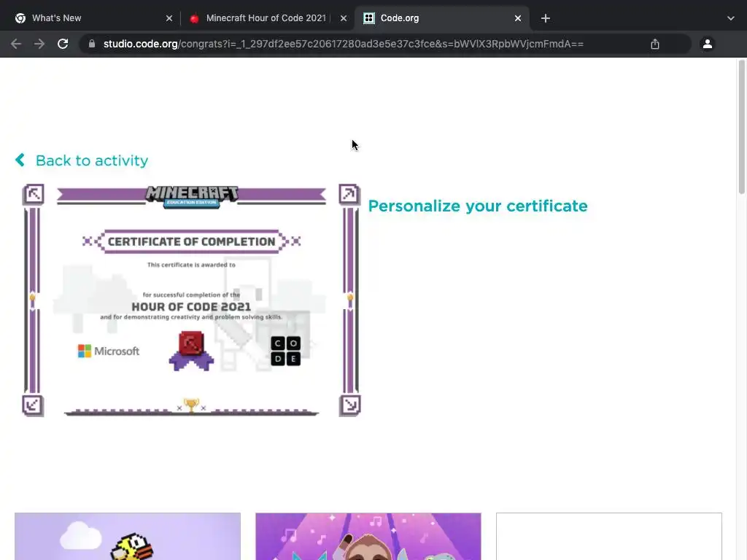
Task: Click the What's New tab Chrome icon
Action: point(20,18)
